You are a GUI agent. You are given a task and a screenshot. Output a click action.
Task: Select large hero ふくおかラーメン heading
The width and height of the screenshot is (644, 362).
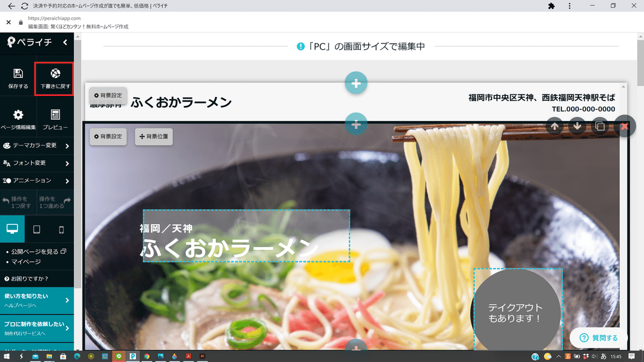230,249
